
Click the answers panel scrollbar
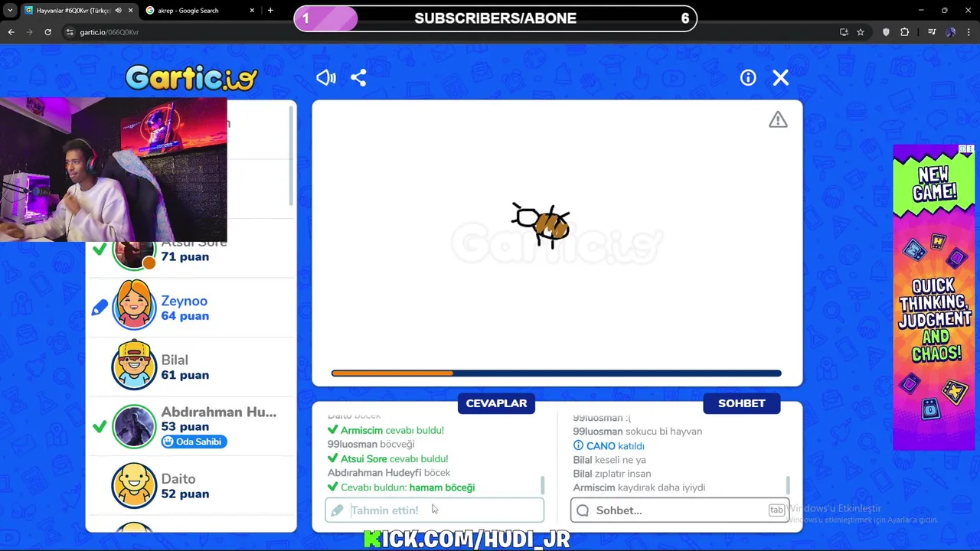543,485
